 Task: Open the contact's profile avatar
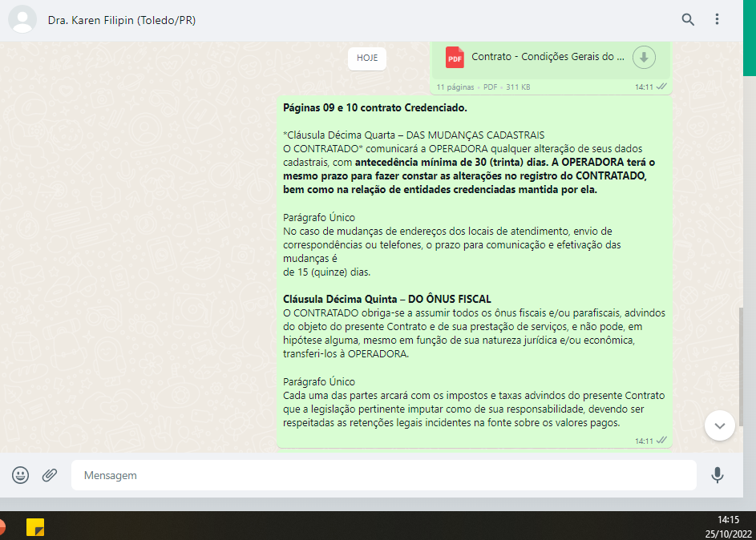coord(22,20)
